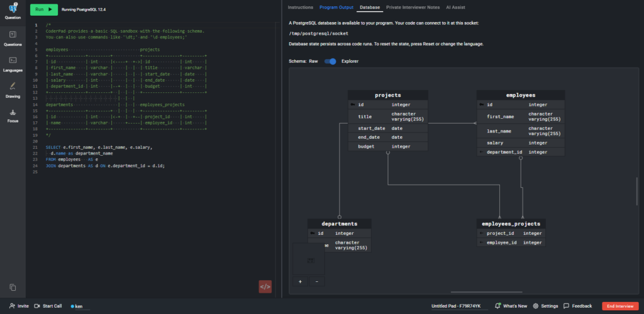Screen dimensions: 644x314
Task: Open the Languages selector icon
Action: coord(13,63)
